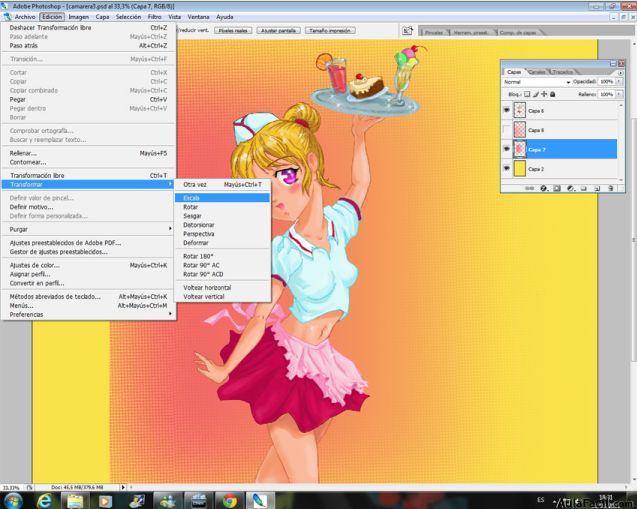Click the Ajustar pantalla button

279,30
